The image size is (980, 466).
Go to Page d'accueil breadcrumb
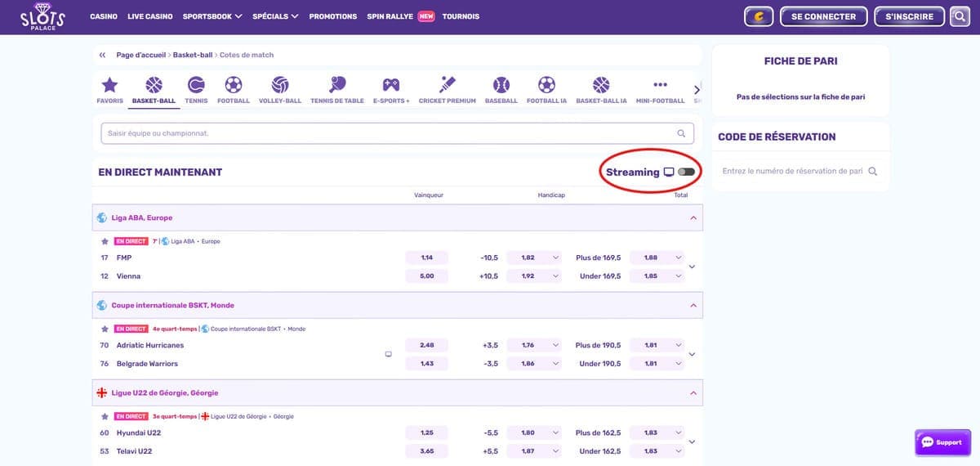click(x=141, y=55)
